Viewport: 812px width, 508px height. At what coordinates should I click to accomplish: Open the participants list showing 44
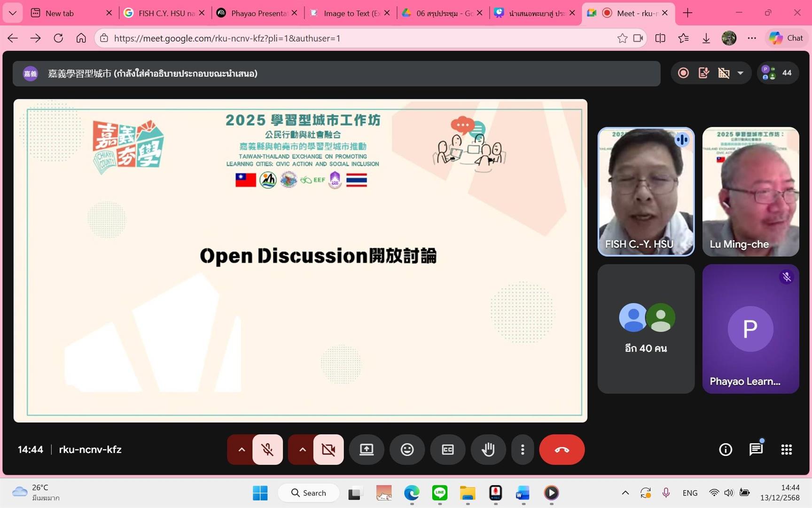pos(778,73)
